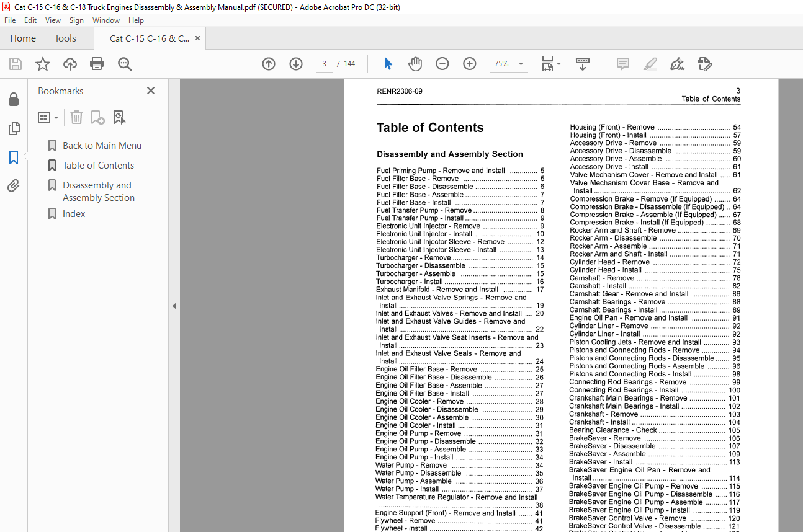Open the security lock panel
The width and height of the screenshot is (803, 532).
point(14,100)
